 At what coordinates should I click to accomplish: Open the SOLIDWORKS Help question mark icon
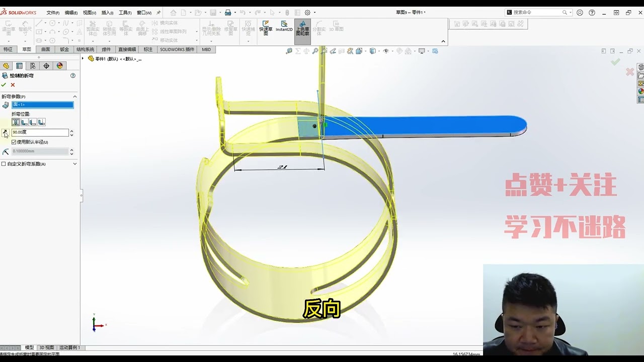(x=592, y=13)
